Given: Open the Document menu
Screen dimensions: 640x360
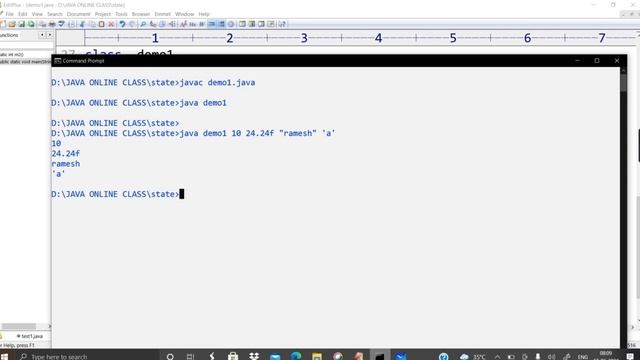Looking at the screenshot, I should 78,14.
